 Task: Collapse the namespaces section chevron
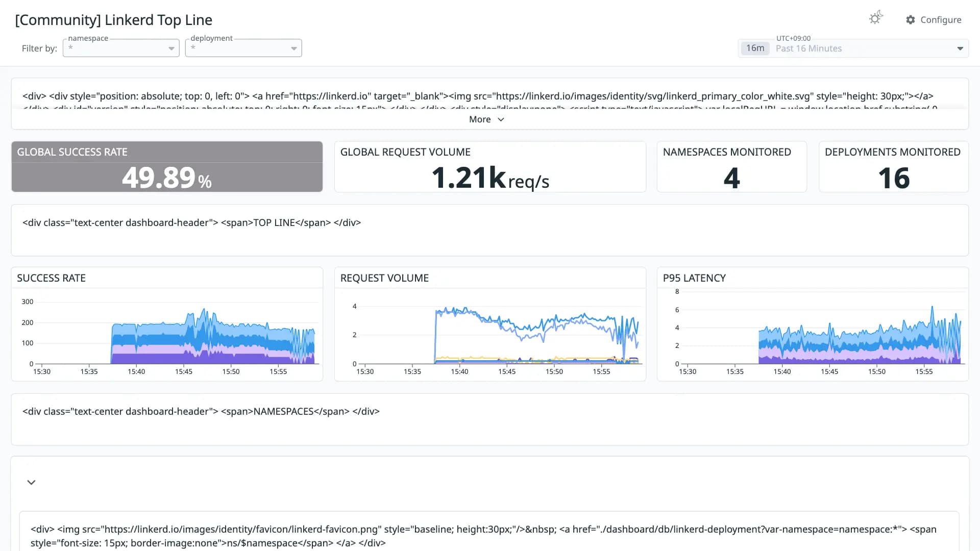(x=31, y=482)
